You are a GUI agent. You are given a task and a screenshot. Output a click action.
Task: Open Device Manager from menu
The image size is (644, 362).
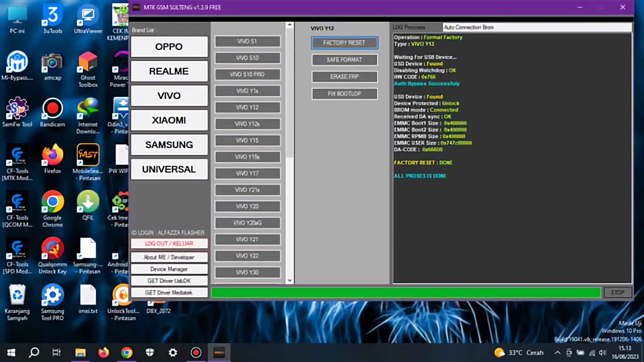[169, 269]
